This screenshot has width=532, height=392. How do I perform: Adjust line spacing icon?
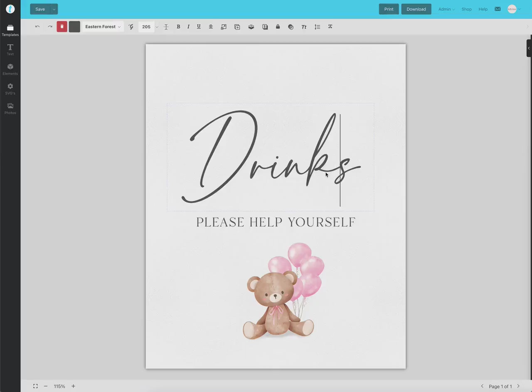tap(317, 27)
